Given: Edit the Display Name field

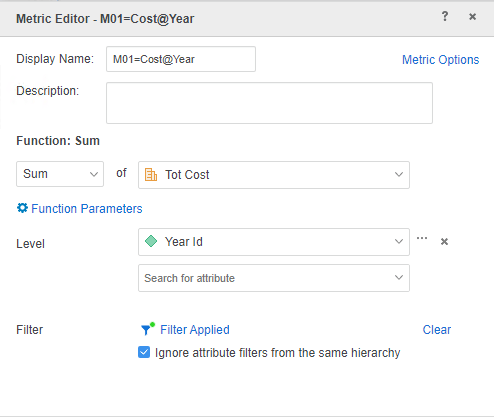Looking at the screenshot, I should pos(181,59).
